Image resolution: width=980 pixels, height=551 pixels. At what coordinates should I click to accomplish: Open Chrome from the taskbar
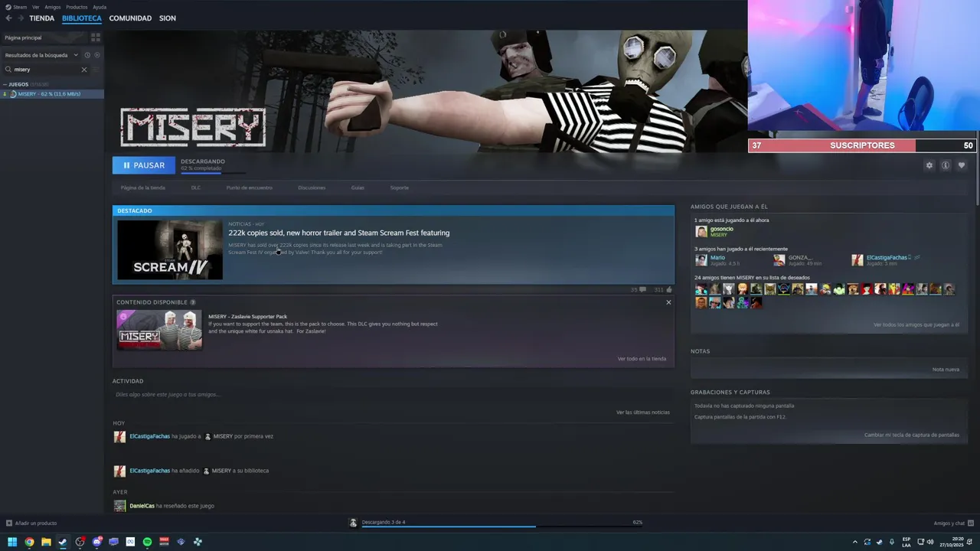coord(29,542)
